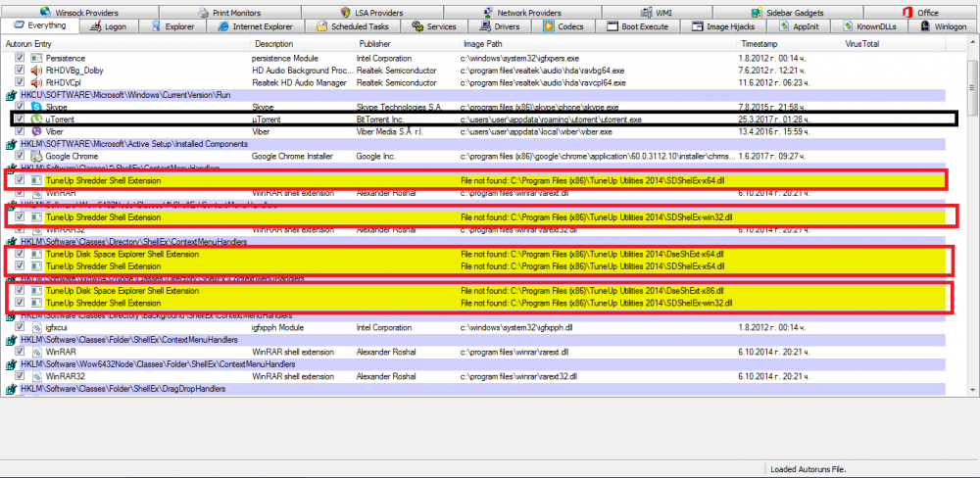Click the speaker icon beside RtHDVBg_Dolby
980x478 pixels.
36,70
